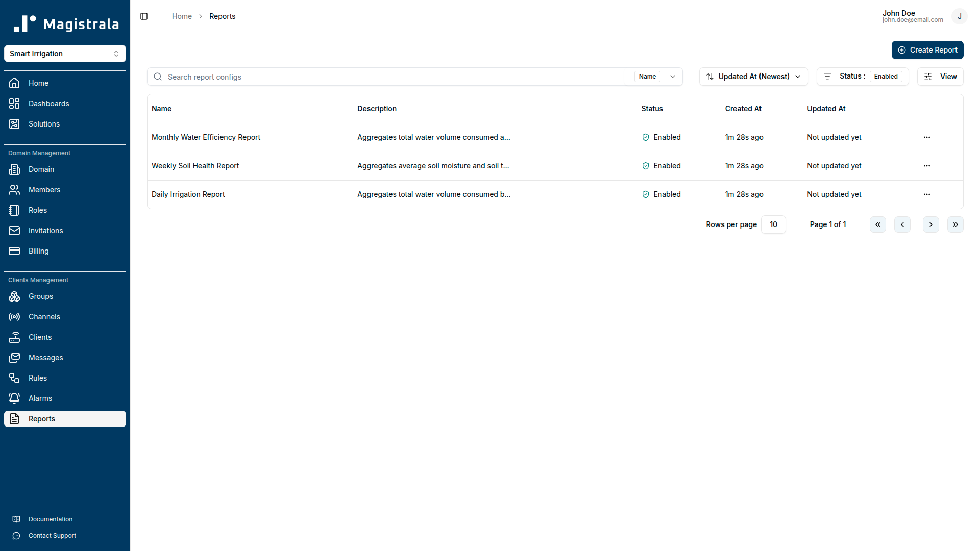
Task: Open the Invitations envelope icon
Action: (14, 231)
